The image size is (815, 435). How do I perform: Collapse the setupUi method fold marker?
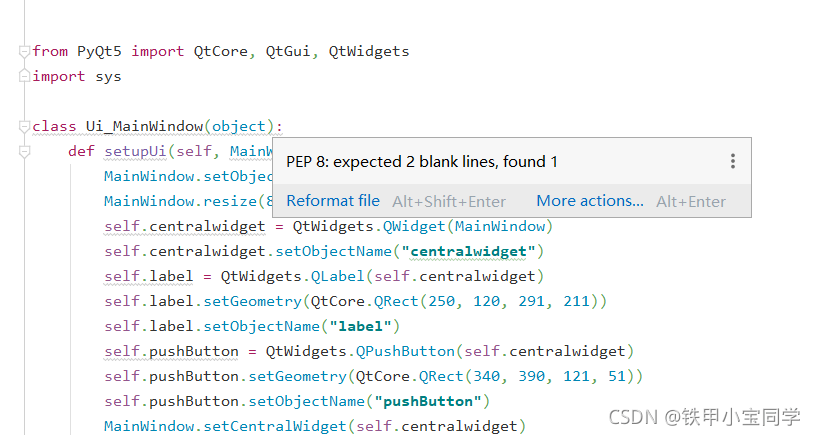point(24,152)
